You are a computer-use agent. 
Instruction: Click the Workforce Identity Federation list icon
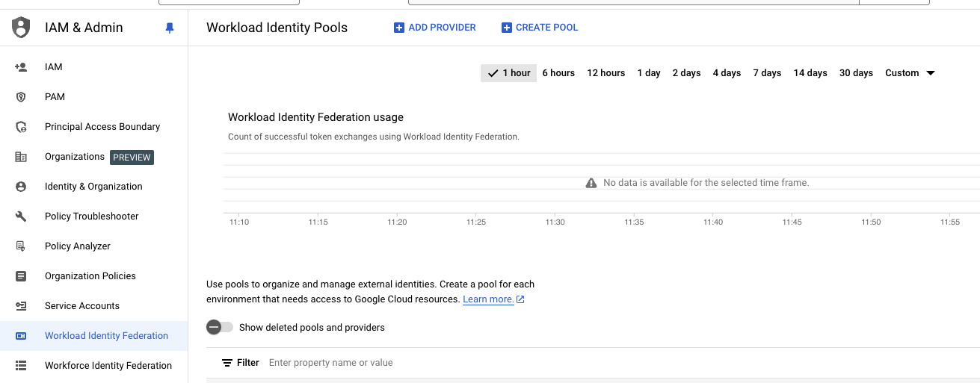click(x=21, y=366)
